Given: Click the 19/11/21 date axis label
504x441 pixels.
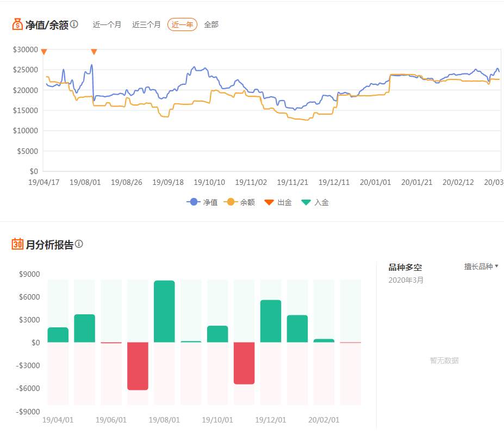Looking at the screenshot, I should (x=293, y=182).
